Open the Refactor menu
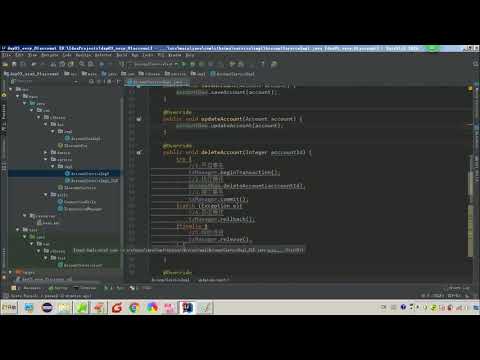This screenshot has height=360, width=480. [103, 55]
